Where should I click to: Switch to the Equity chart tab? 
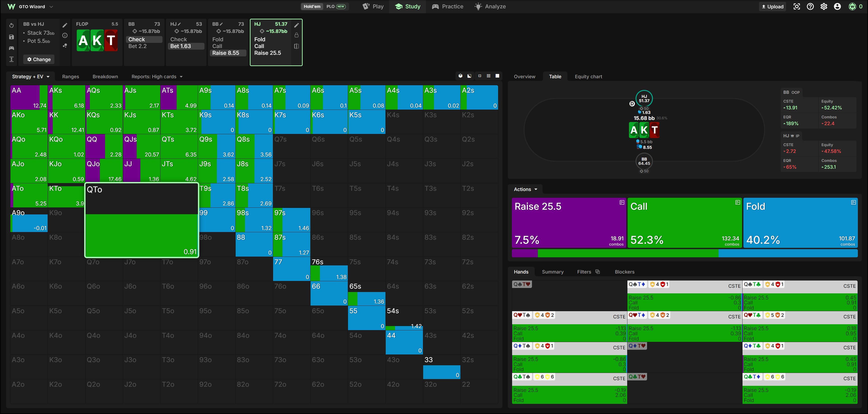click(588, 76)
